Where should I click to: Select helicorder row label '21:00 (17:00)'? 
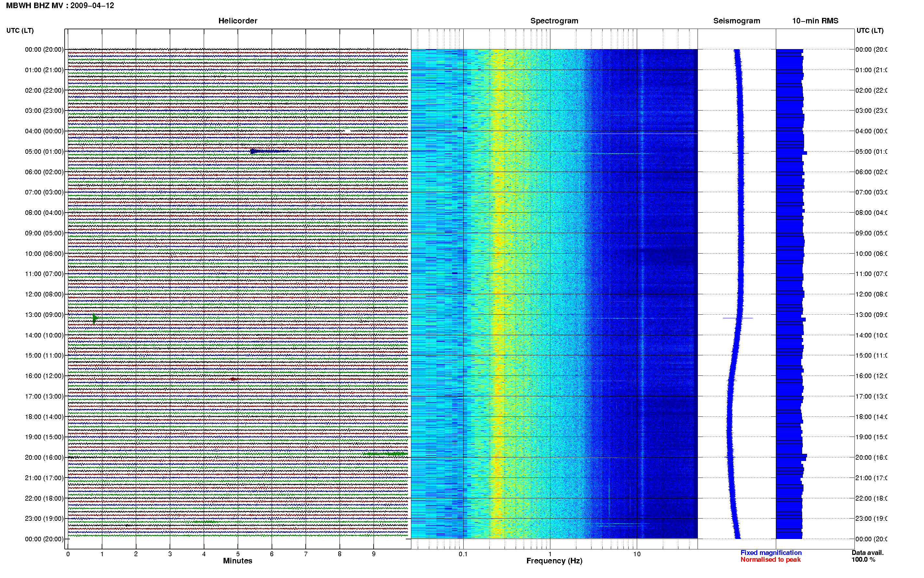pos(44,478)
